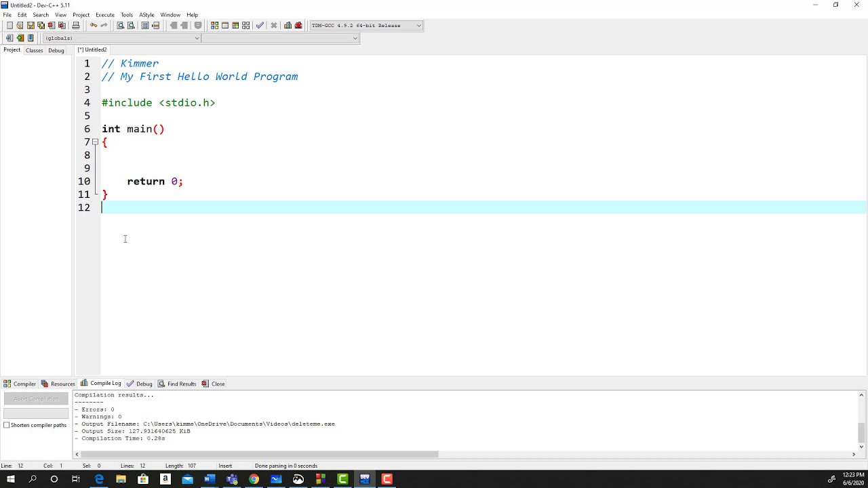Select the Compiler tab in bottom panel
The image size is (868, 488).
20,384
